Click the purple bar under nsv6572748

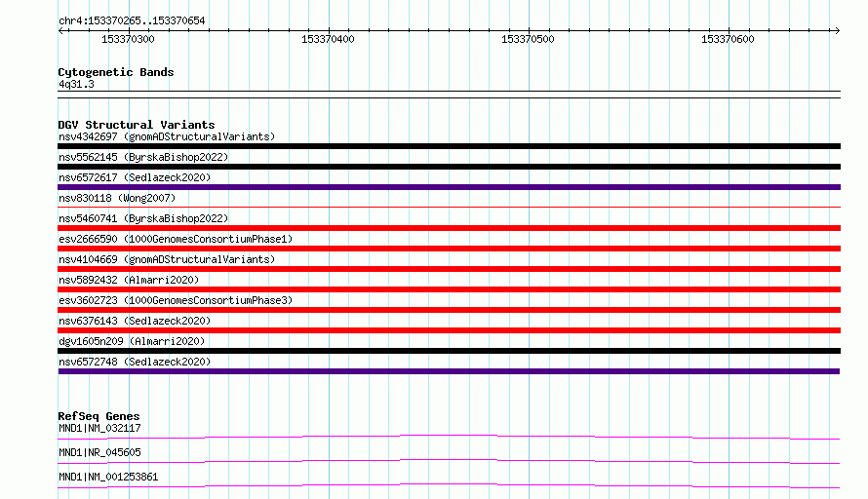(449, 371)
